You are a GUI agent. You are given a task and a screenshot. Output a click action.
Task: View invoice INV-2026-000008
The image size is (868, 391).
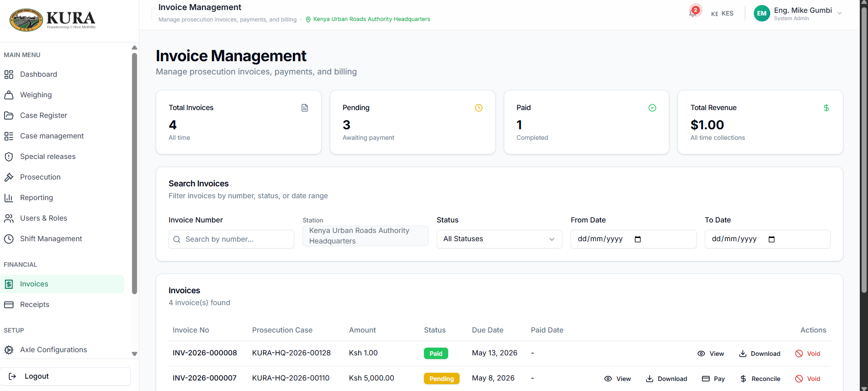[x=710, y=354]
